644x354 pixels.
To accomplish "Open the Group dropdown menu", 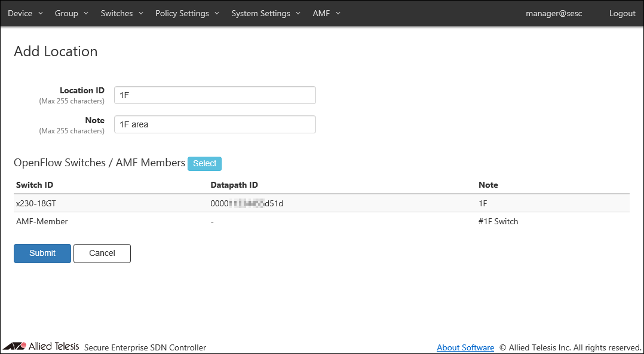I will pyautogui.click(x=72, y=13).
